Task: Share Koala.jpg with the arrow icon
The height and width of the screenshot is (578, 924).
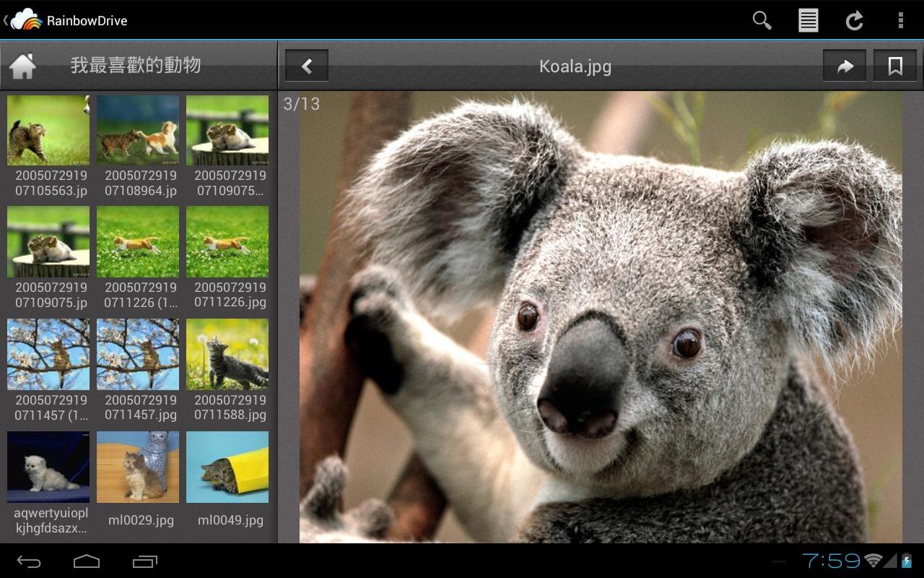Action: coord(845,66)
